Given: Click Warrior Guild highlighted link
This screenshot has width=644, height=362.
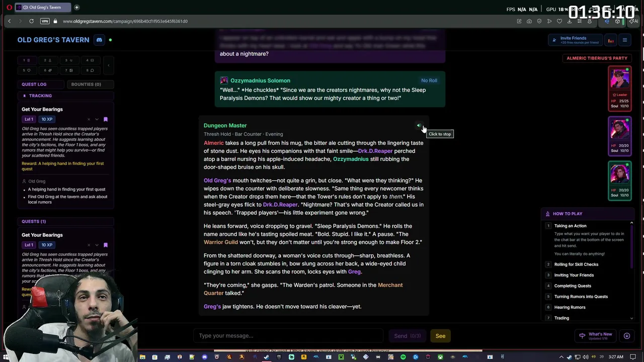Looking at the screenshot, I should (220, 242).
